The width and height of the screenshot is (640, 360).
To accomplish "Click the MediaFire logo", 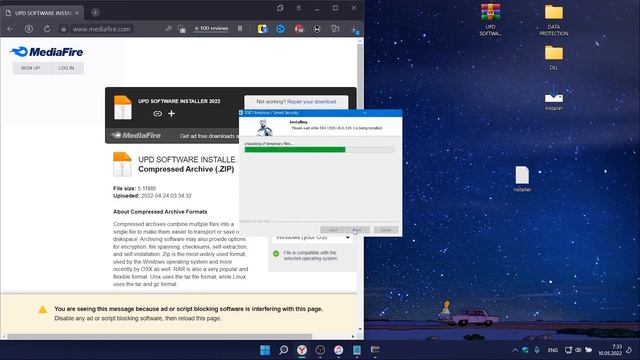I will (x=47, y=52).
